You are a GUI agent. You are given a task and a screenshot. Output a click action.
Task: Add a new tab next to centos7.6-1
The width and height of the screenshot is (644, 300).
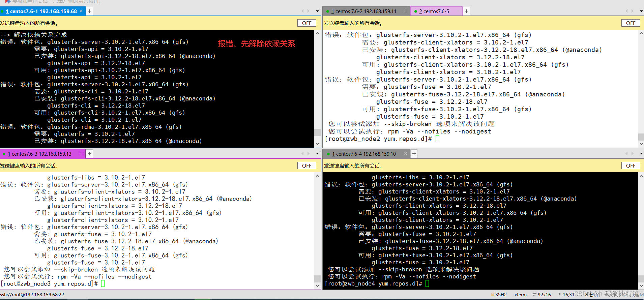[x=90, y=11]
